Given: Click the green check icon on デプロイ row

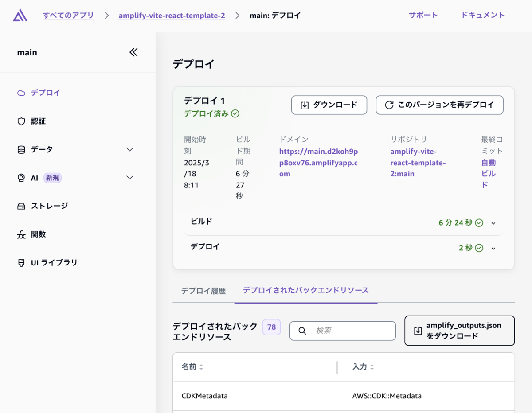Looking at the screenshot, I should coord(479,248).
